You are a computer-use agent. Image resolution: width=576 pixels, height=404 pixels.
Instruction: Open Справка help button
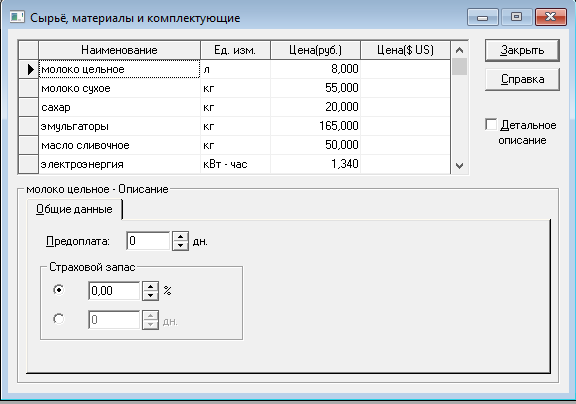pos(522,79)
